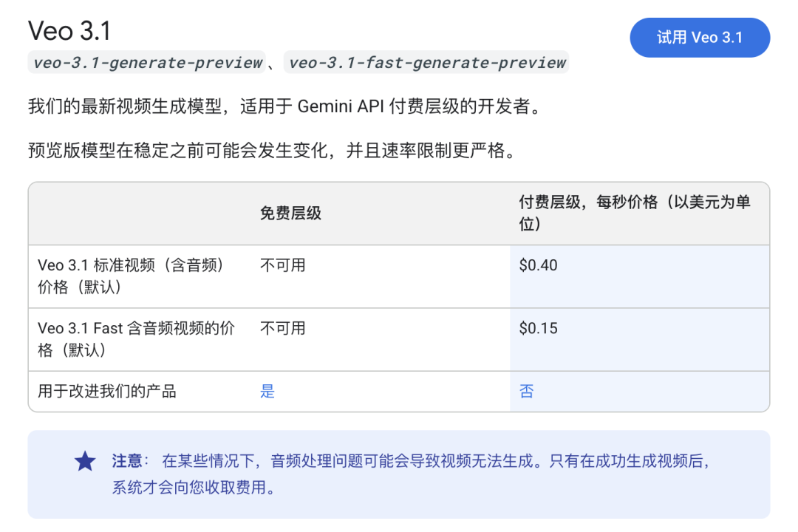Select the $0.40 price cell
The image size is (798, 532).
[538, 265]
